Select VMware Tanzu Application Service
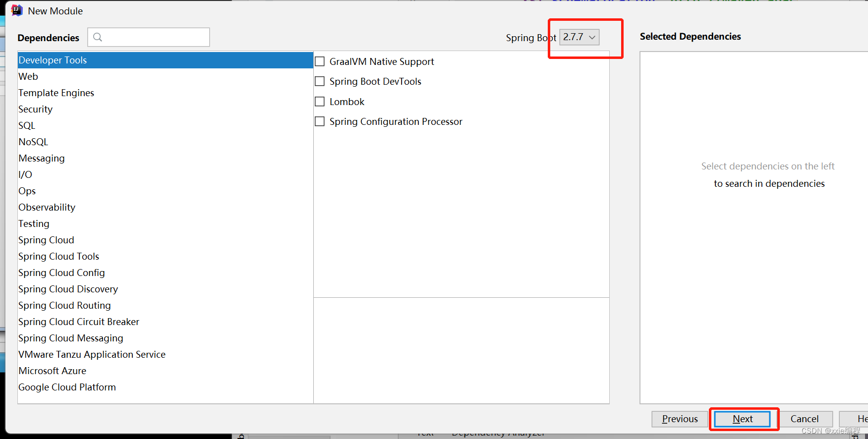 (x=166, y=354)
